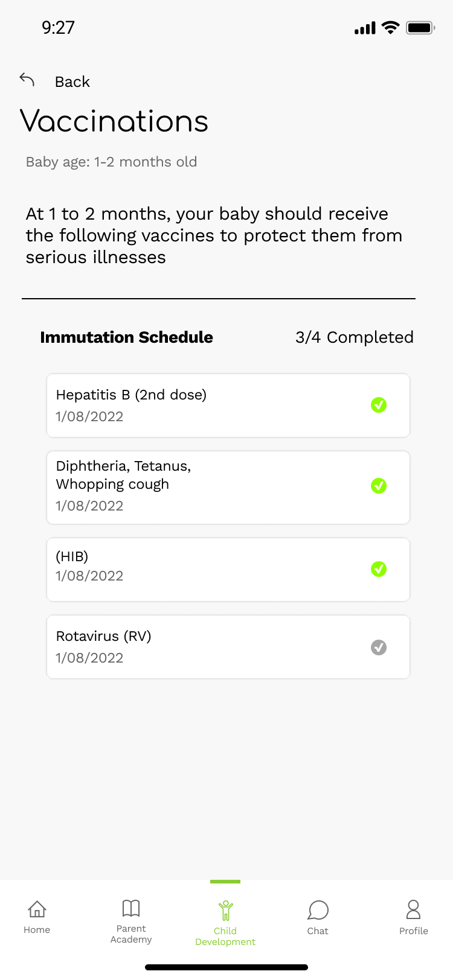The height and width of the screenshot is (980, 453).
Task: Switch to the Profile tab label
Action: point(414,931)
